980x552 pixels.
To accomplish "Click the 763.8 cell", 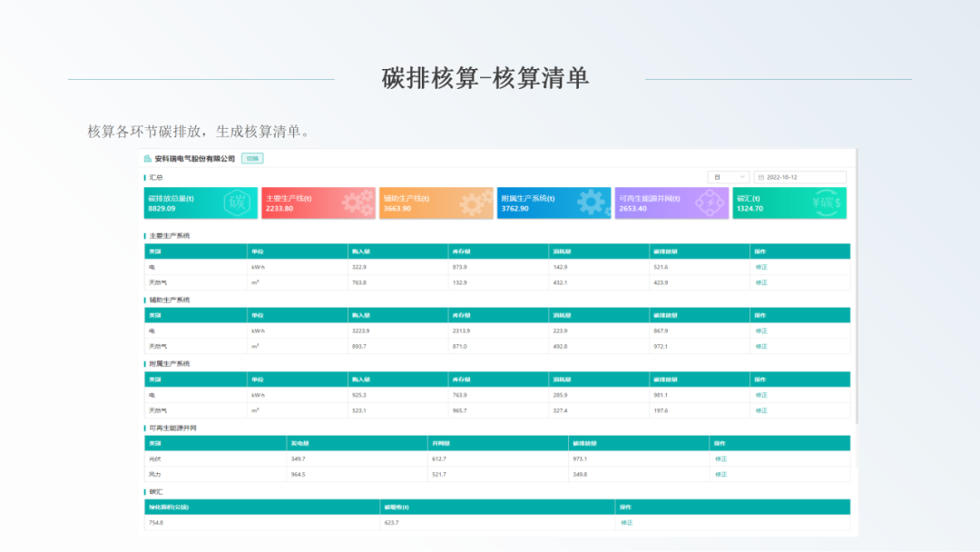I will (x=359, y=282).
